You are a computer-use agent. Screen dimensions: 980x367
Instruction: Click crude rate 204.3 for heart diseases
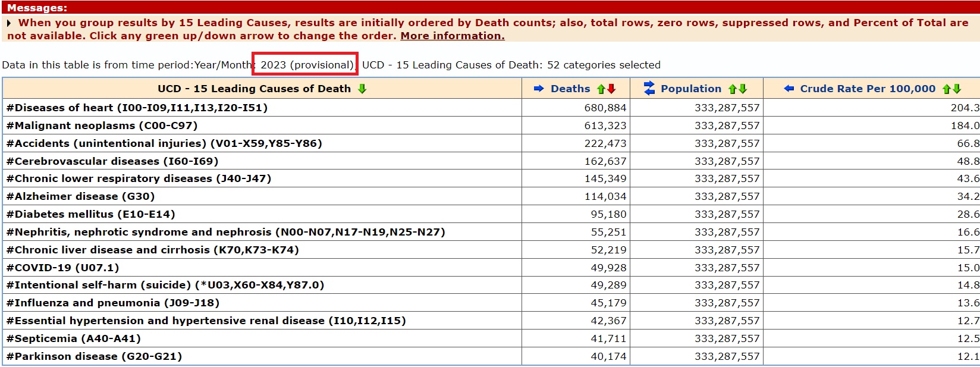pyautogui.click(x=965, y=108)
